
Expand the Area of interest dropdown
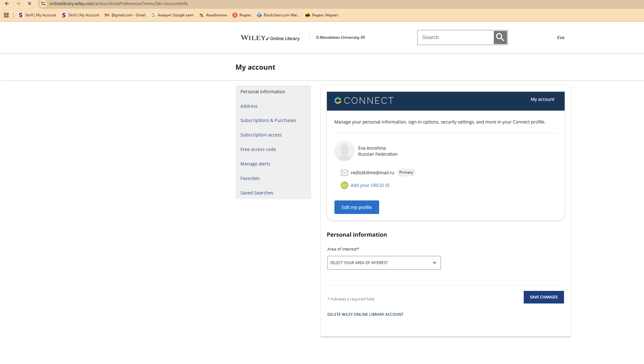coord(384,263)
